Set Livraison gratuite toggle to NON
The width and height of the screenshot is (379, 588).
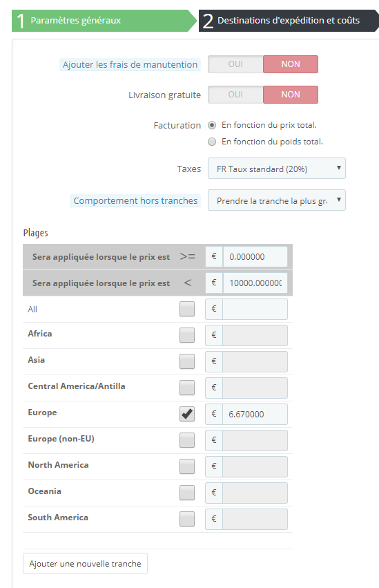[291, 95]
